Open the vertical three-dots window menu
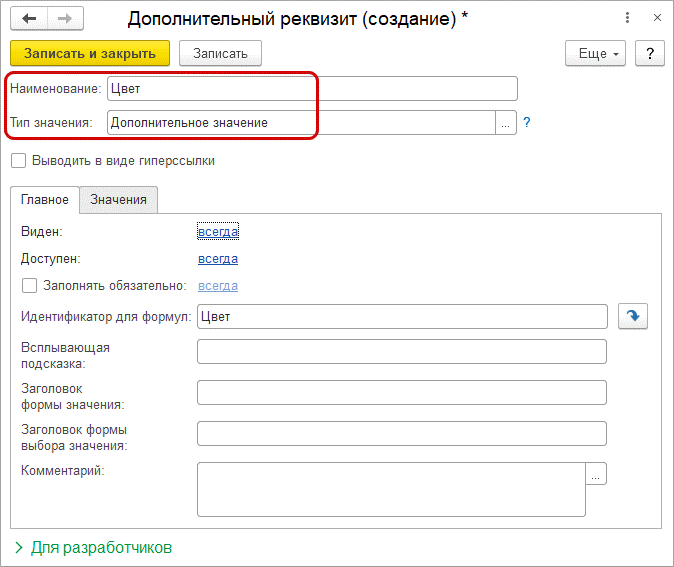This screenshot has height=567, width=674. (627, 19)
